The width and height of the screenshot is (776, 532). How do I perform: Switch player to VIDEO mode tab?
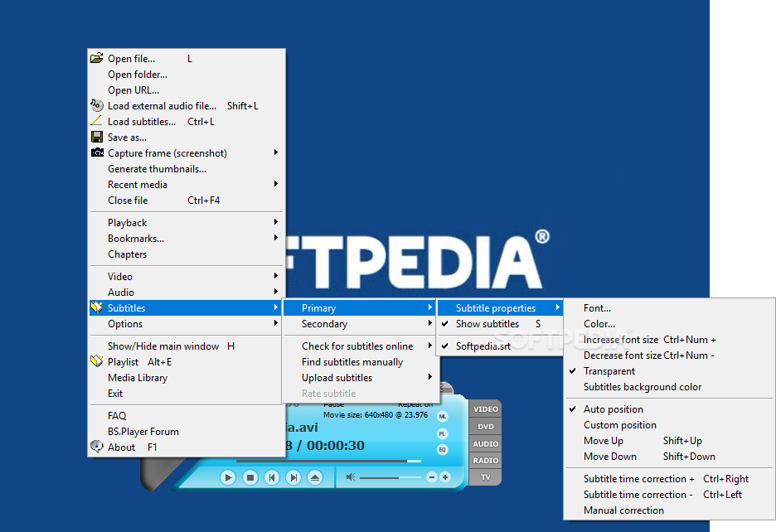click(x=486, y=409)
